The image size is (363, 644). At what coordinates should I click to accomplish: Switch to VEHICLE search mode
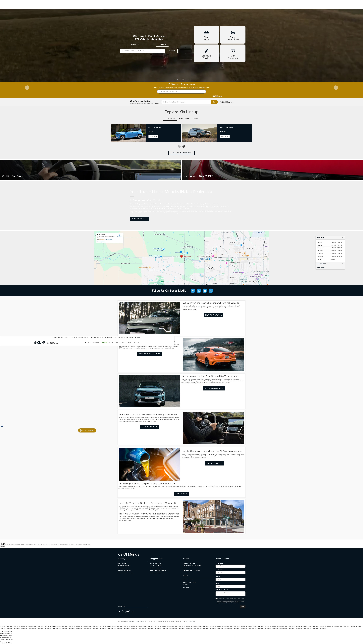[135, 45]
